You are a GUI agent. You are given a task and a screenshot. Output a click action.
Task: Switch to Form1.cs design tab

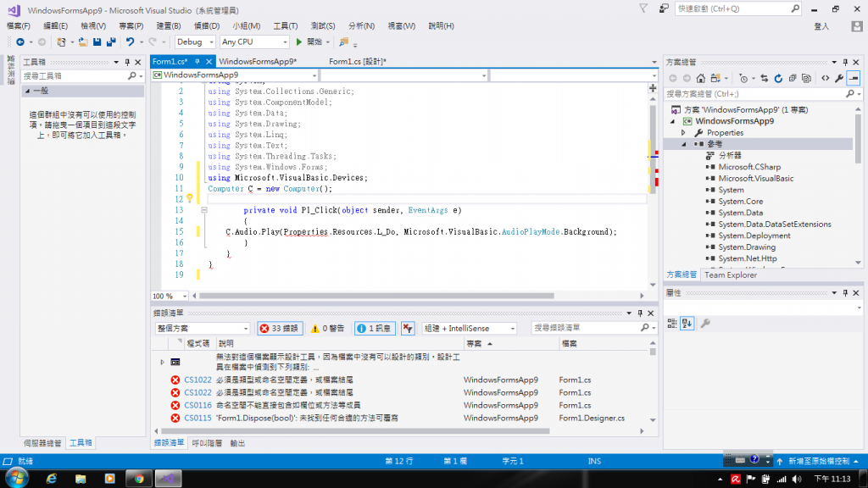pos(358,61)
